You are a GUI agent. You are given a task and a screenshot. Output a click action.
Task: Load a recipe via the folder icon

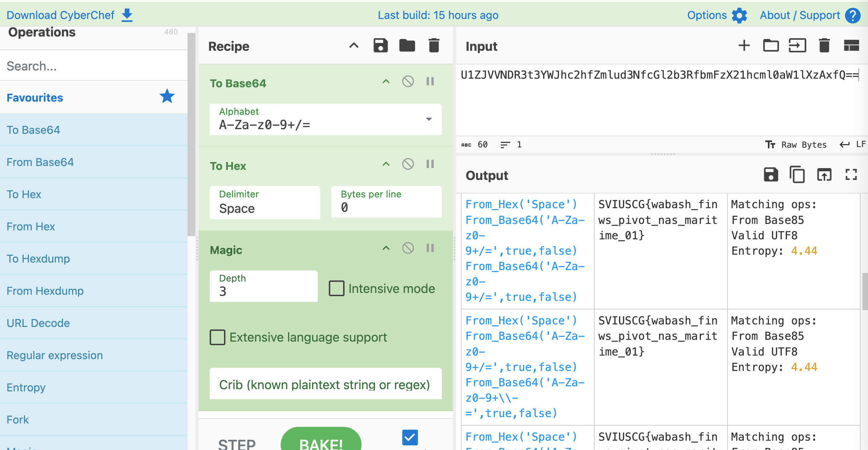(407, 46)
